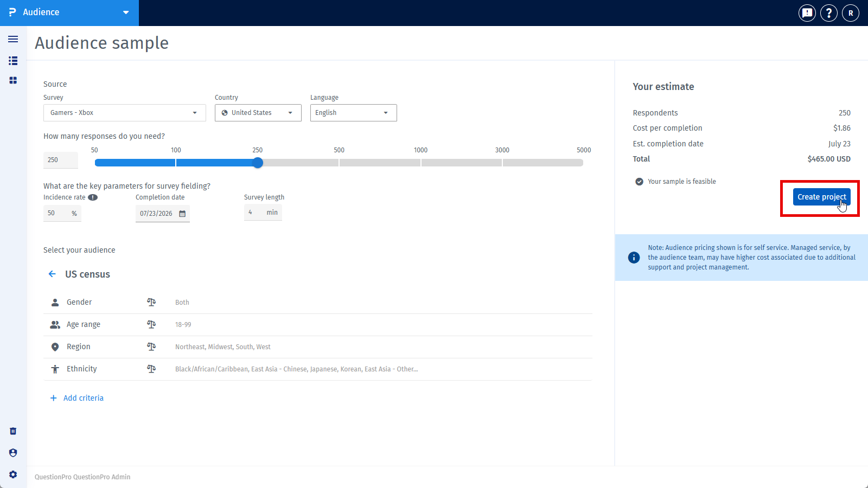Open the account shield sidebar icon
Viewport: 868px width, 488px height.
click(x=13, y=453)
